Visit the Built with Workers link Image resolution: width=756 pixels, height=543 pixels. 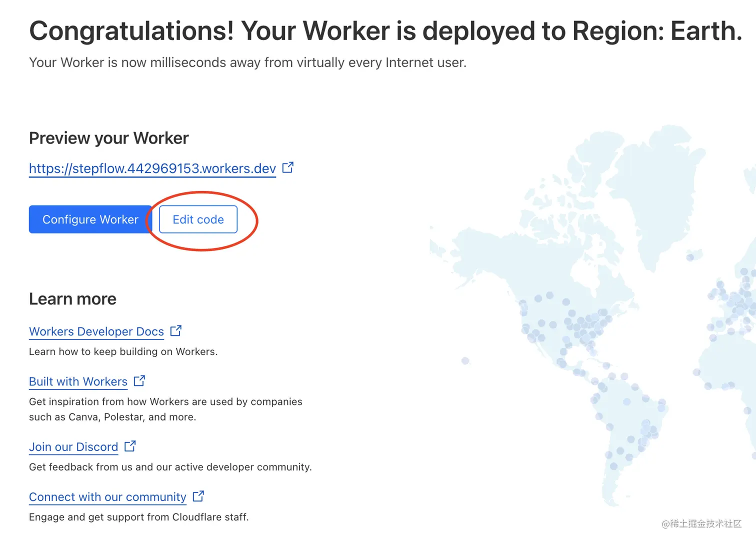(x=78, y=381)
